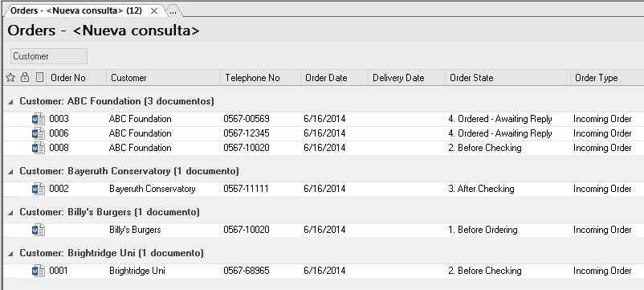644x290 pixels.
Task: Select order number 0006 cell
Action: click(x=59, y=133)
